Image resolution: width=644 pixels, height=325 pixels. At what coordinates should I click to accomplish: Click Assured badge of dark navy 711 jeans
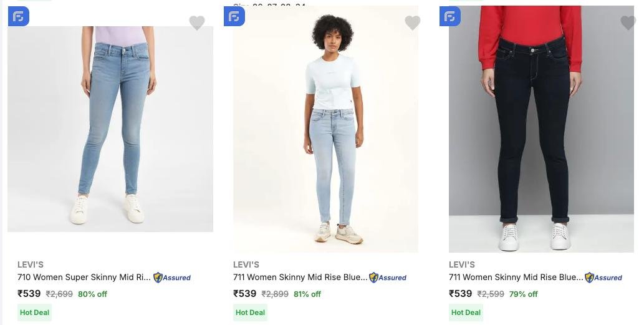point(603,278)
